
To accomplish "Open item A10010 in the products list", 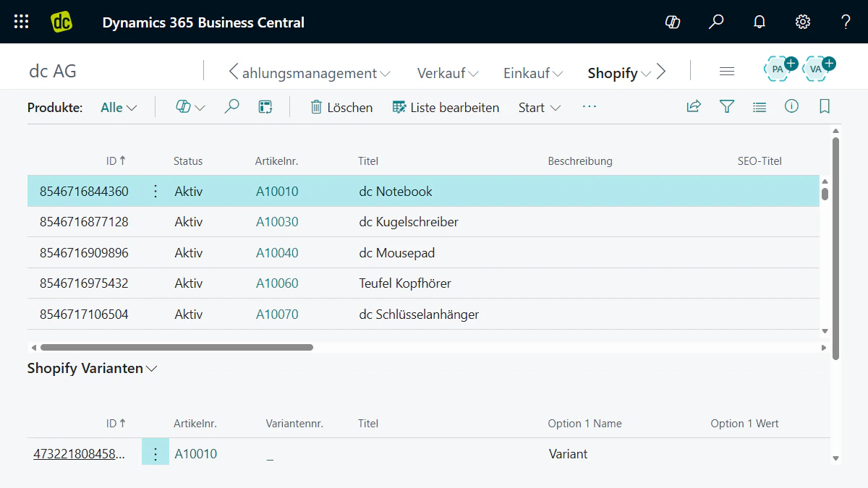I will (x=277, y=192).
